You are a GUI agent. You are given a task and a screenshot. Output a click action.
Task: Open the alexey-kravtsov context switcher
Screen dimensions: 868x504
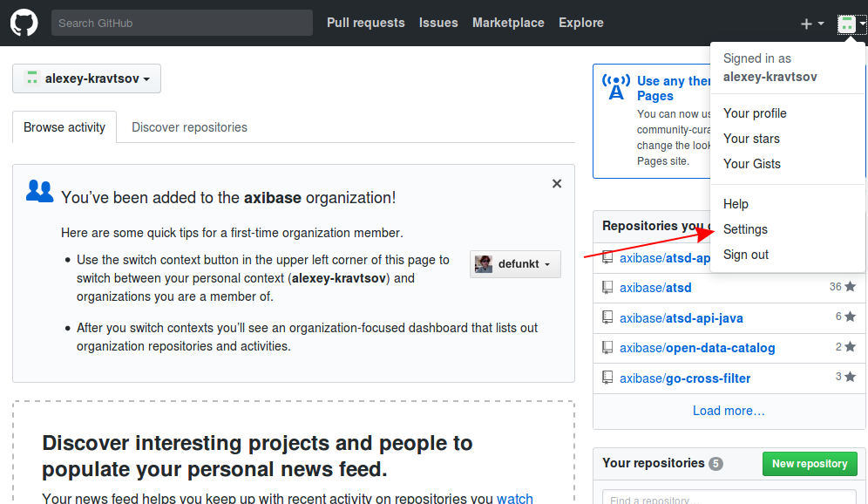pyautogui.click(x=87, y=78)
